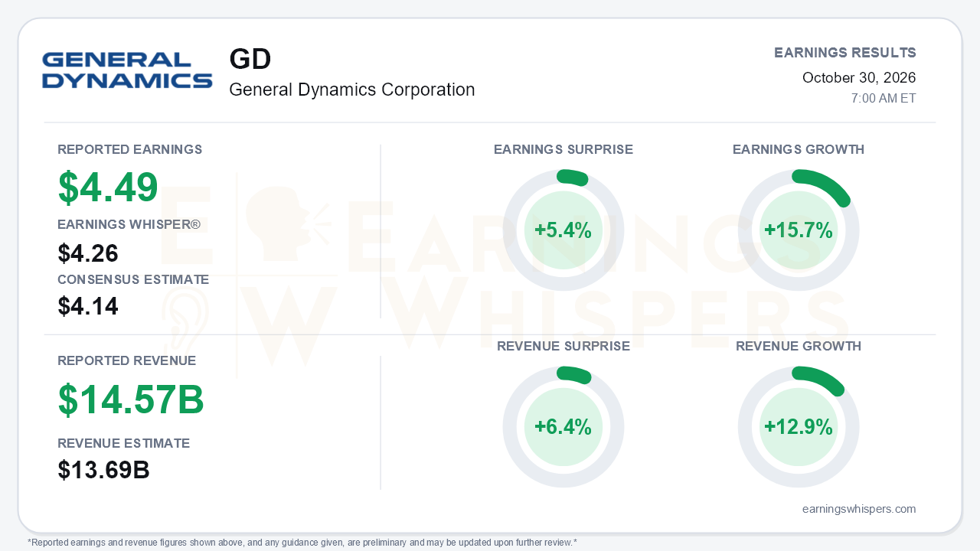The height and width of the screenshot is (551, 980).
Task: Click the +6.4% revenue surprise gauge
Action: pyautogui.click(x=563, y=427)
